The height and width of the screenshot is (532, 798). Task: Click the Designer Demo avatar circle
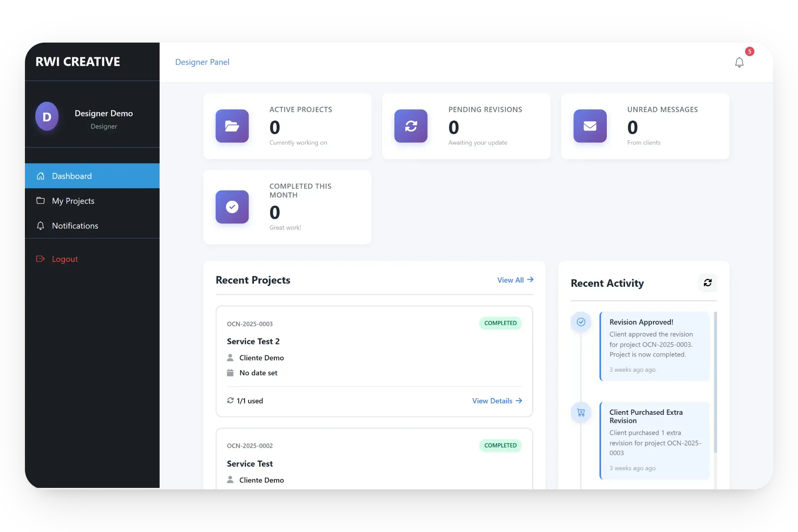(47, 117)
